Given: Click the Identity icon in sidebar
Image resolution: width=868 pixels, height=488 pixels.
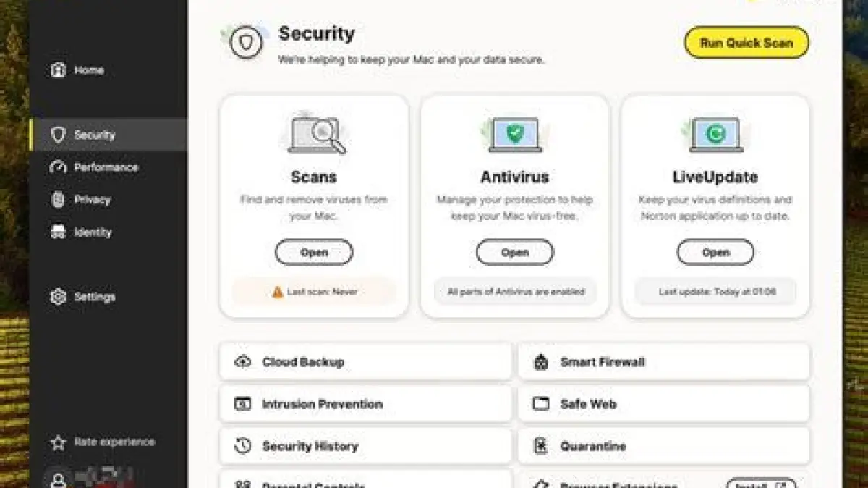Looking at the screenshot, I should pos(59,232).
